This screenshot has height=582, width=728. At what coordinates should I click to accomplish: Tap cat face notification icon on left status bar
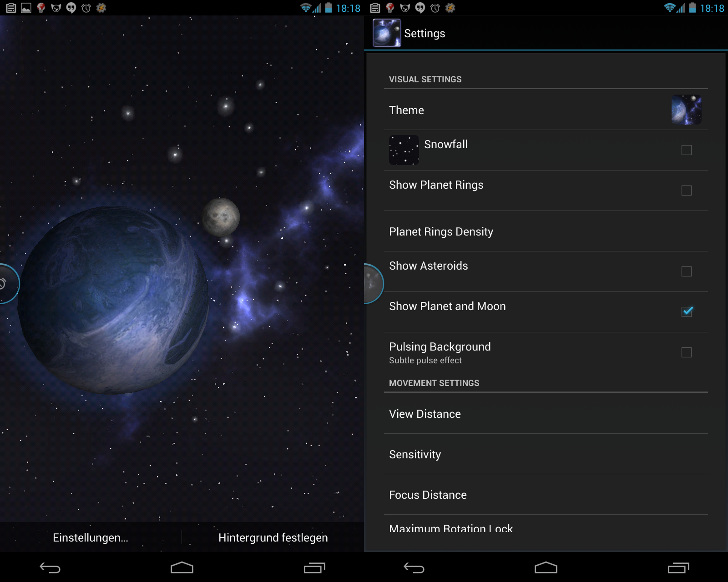pyautogui.click(x=56, y=8)
